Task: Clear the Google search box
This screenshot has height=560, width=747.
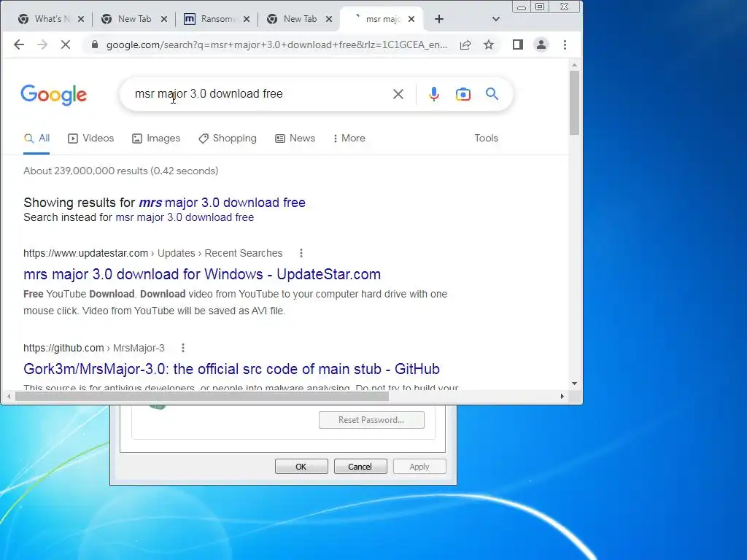Action: click(x=398, y=94)
